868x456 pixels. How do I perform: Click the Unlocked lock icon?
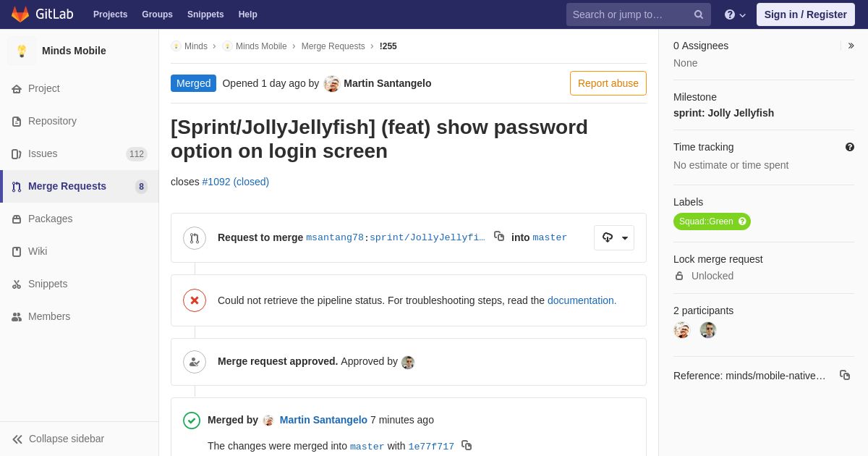tap(679, 276)
